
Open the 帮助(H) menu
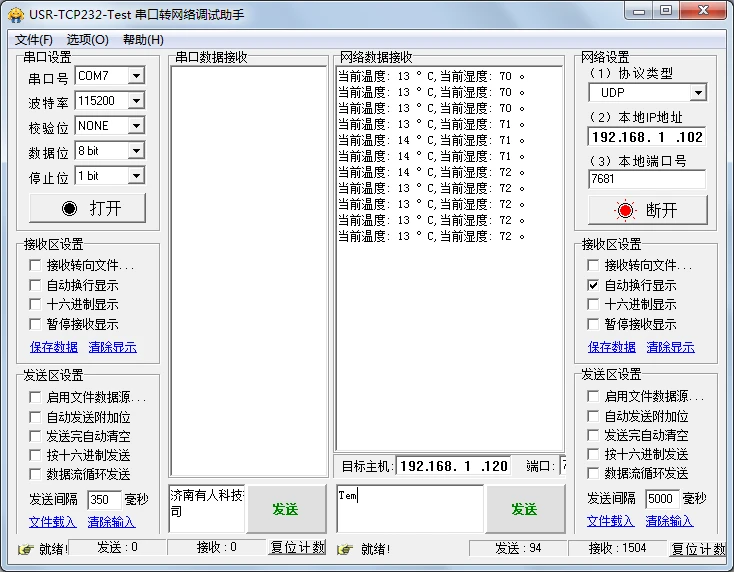(x=143, y=40)
